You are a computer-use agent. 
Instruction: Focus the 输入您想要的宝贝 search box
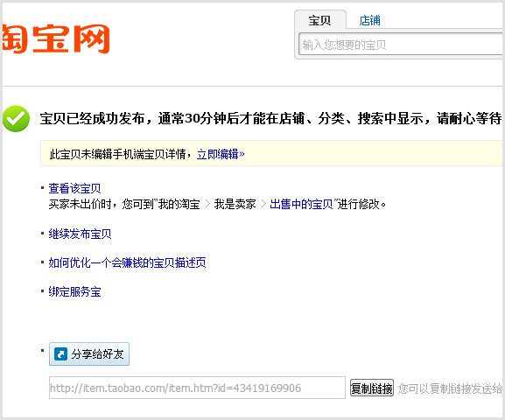coord(401,44)
